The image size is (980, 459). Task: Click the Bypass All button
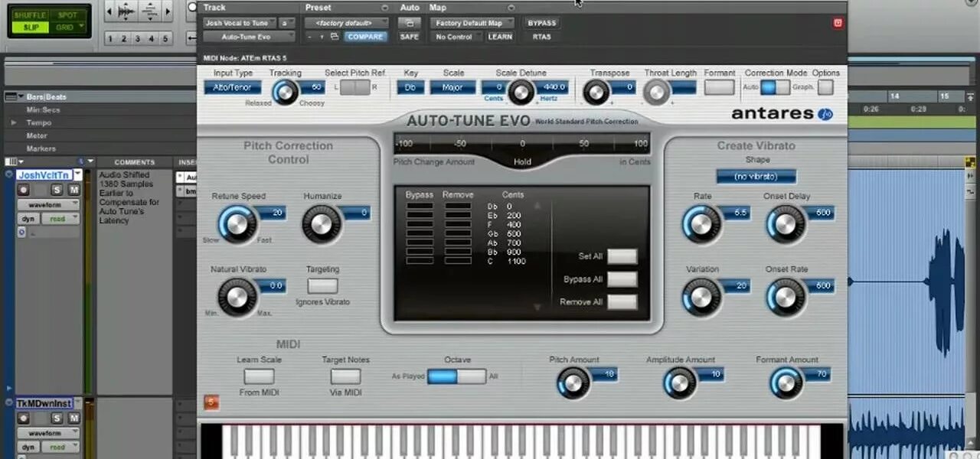tap(622, 279)
